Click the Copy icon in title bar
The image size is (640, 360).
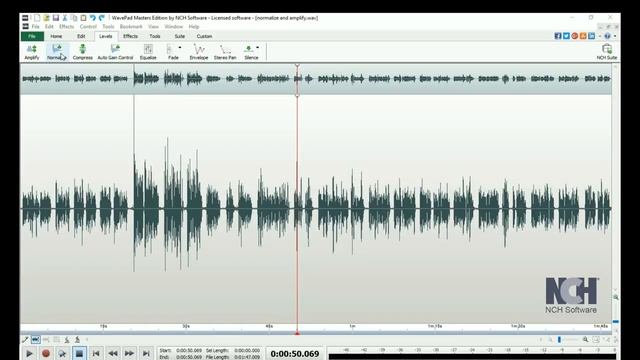pos(74,18)
